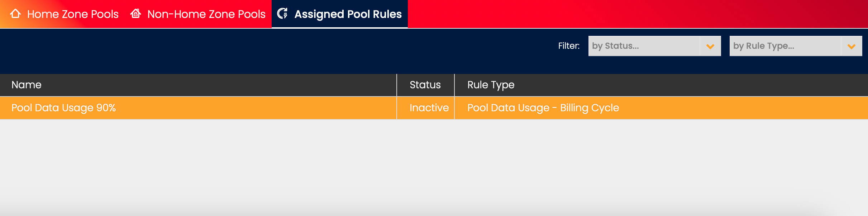Screen dimensions: 868x216
Task: Click the Non-Home Zone Pools house icon
Action: pos(135,14)
